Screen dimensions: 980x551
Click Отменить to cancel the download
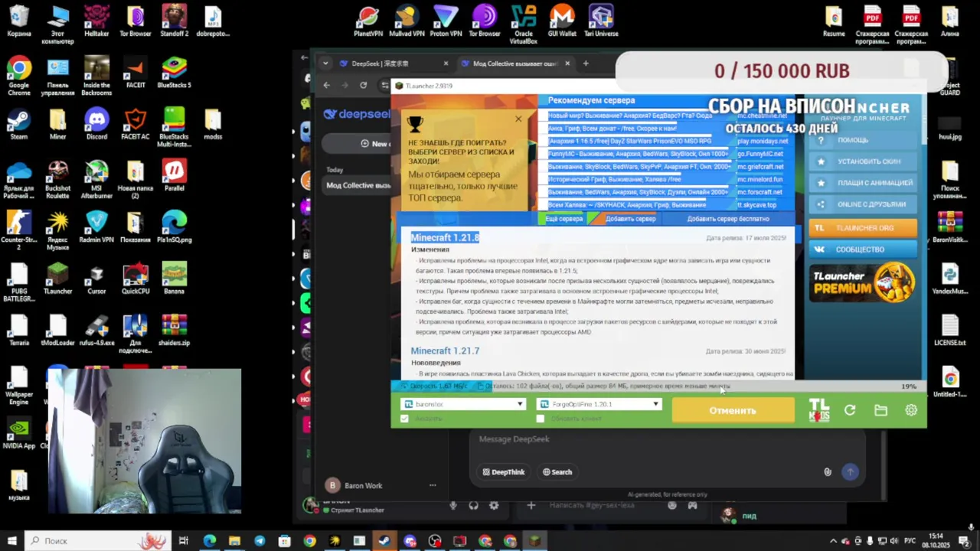click(733, 410)
